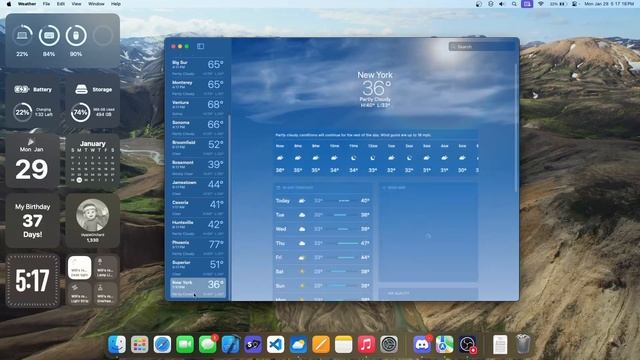Click the Storage widget showing 74%
Viewport: 640px width, 360px height.
pos(93,102)
